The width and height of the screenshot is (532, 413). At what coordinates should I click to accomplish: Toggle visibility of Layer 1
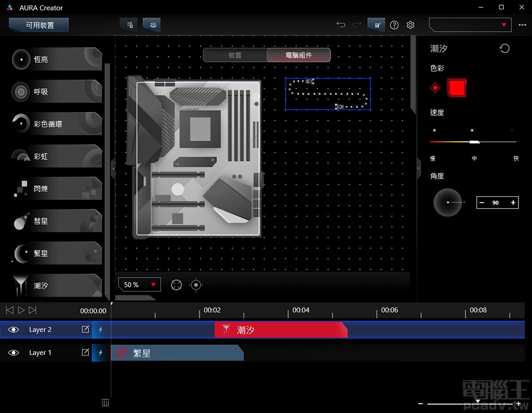14,352
